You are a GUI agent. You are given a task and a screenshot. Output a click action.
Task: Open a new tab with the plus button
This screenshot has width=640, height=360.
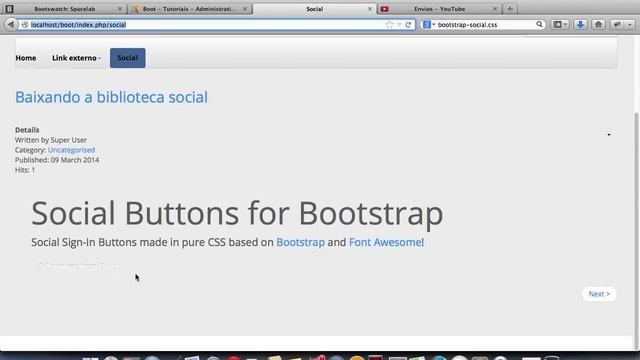click(509, 9)
